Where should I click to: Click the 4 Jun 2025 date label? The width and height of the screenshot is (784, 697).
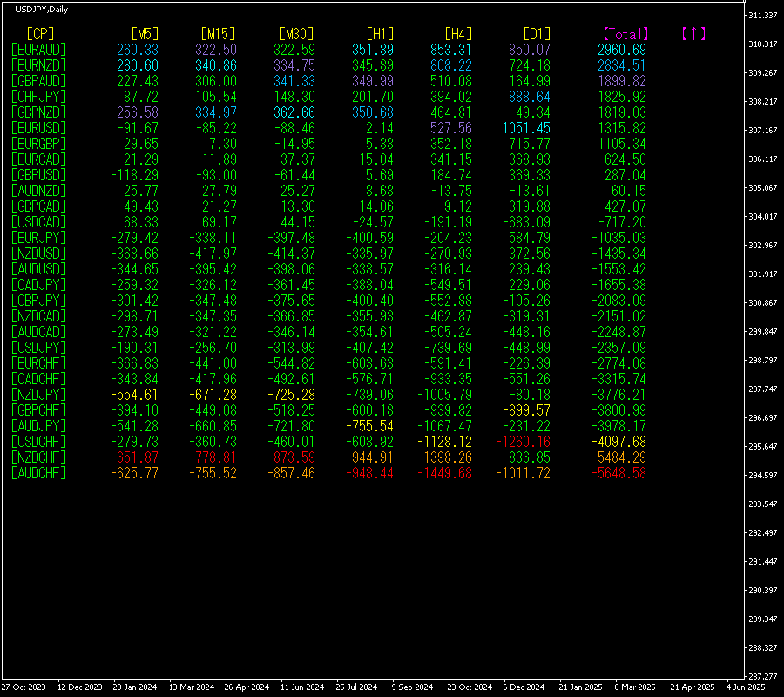coord(746,687)
